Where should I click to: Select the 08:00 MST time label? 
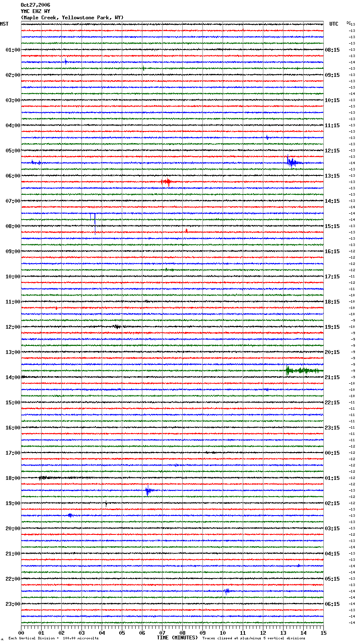(x=13, y=226)
